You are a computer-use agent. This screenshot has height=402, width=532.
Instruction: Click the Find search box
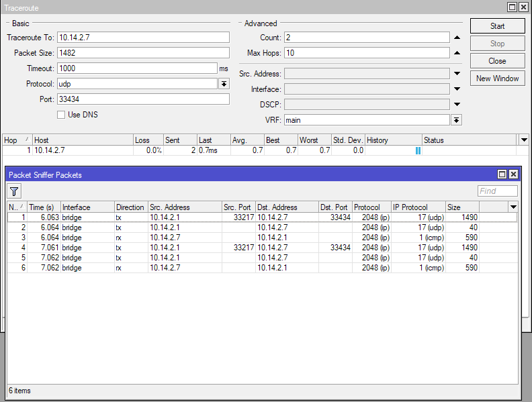pyautogui.click(x=497, y=191)
